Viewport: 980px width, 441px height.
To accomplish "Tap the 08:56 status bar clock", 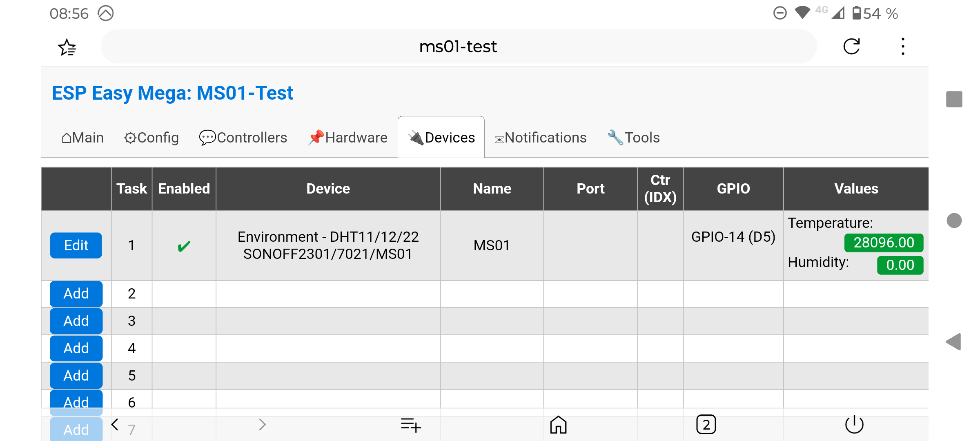I will coord(69,13).
